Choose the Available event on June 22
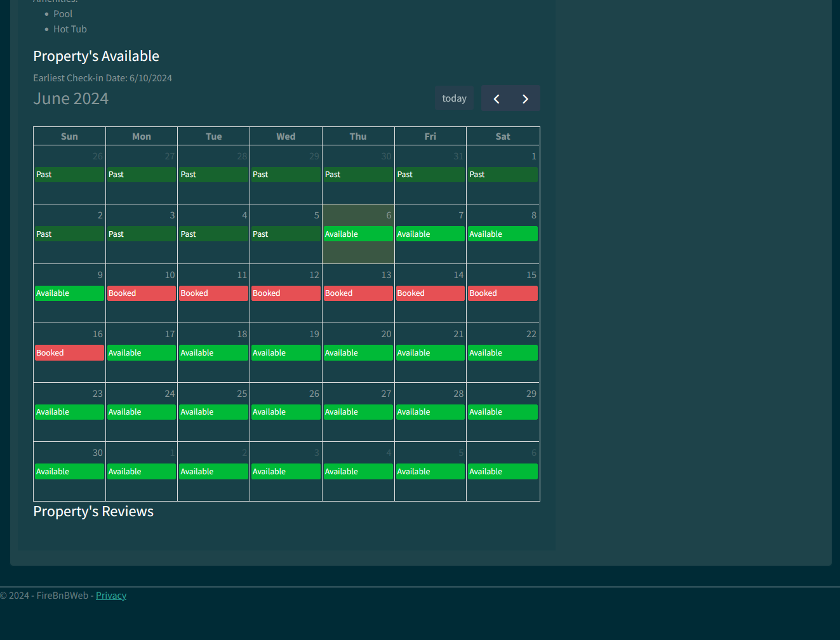Screen dimensions: 840x640 (x=503, y=353)
